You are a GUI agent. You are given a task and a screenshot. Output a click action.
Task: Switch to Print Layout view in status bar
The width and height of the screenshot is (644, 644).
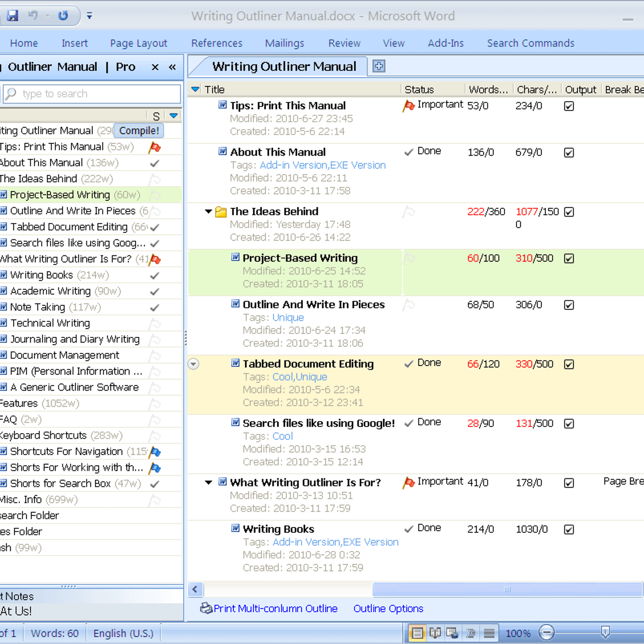(417, 633)
